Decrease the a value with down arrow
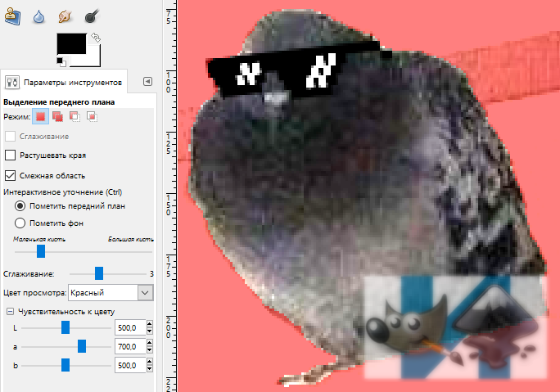560x392 pixels. 150,350
